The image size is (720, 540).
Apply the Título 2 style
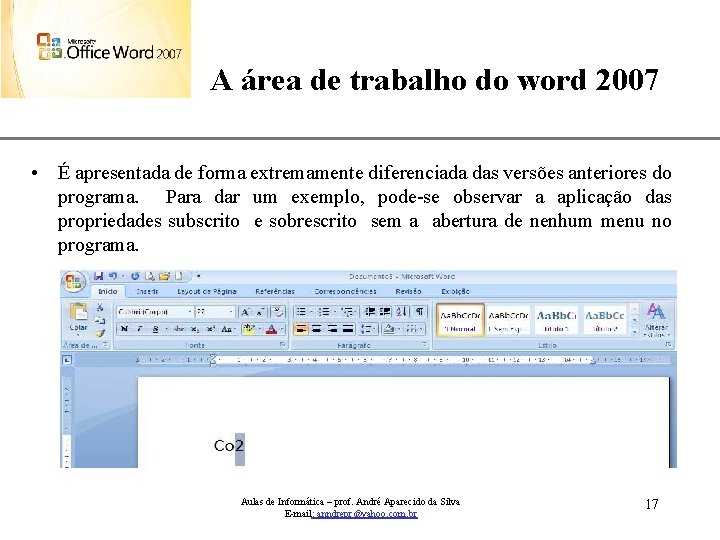[x=605, y=320]
